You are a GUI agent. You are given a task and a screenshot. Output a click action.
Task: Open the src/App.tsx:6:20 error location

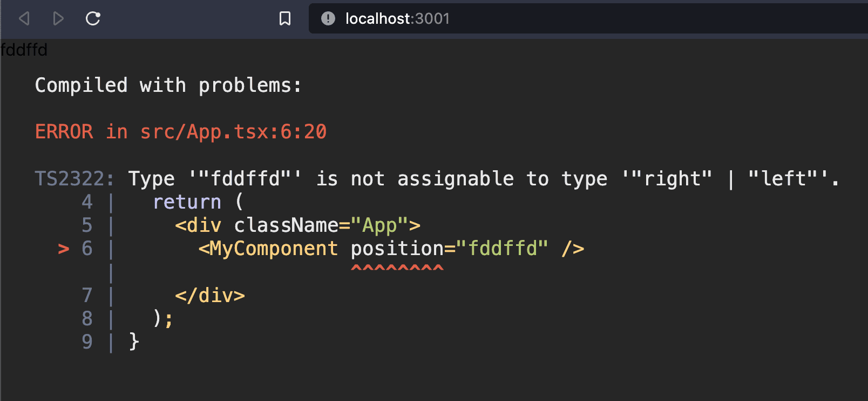(233, 132)
